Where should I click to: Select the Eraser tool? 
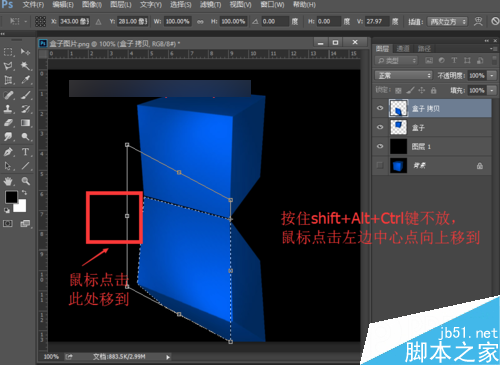pos(8,123)
